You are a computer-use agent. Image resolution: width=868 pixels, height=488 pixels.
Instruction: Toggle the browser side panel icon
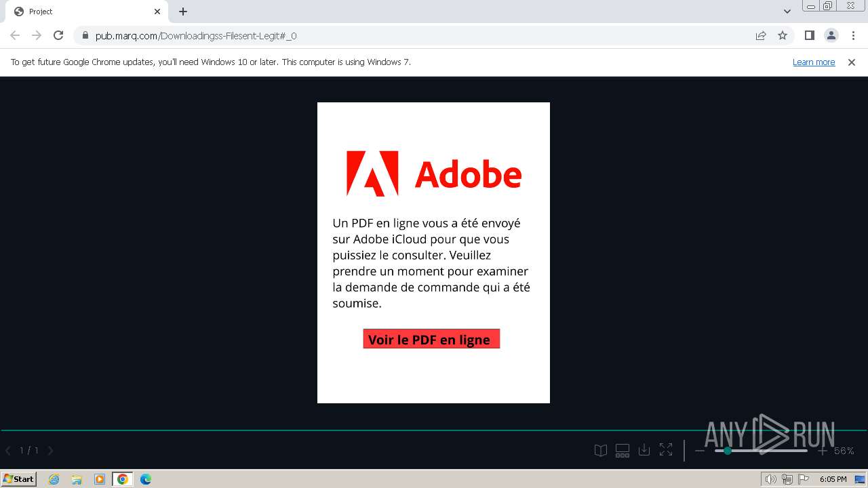tap(809, 35)
